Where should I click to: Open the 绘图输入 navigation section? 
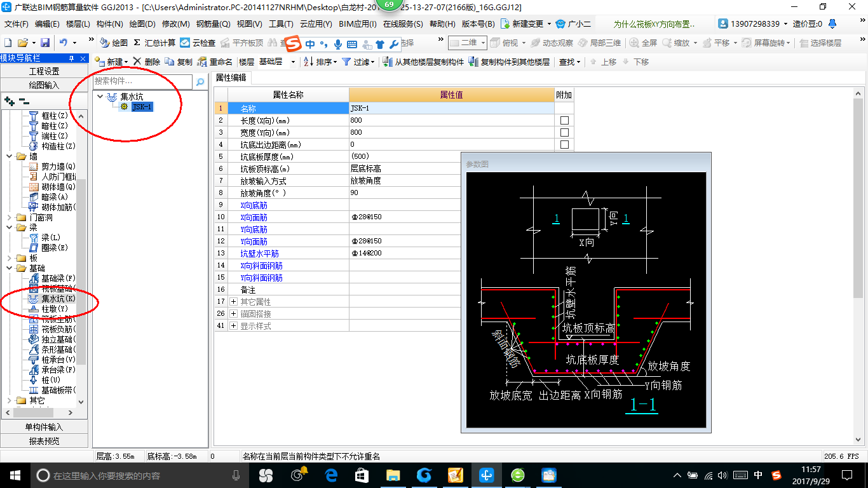[44, 85]
